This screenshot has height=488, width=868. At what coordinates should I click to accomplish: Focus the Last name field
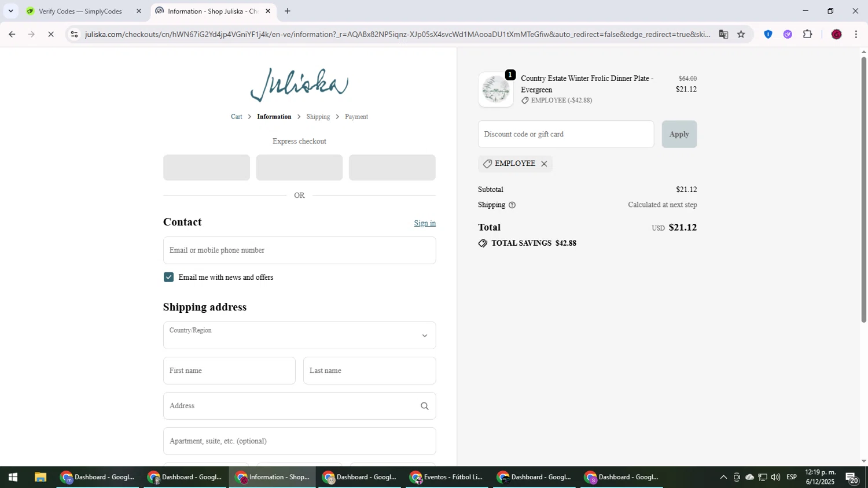[370, 371]
